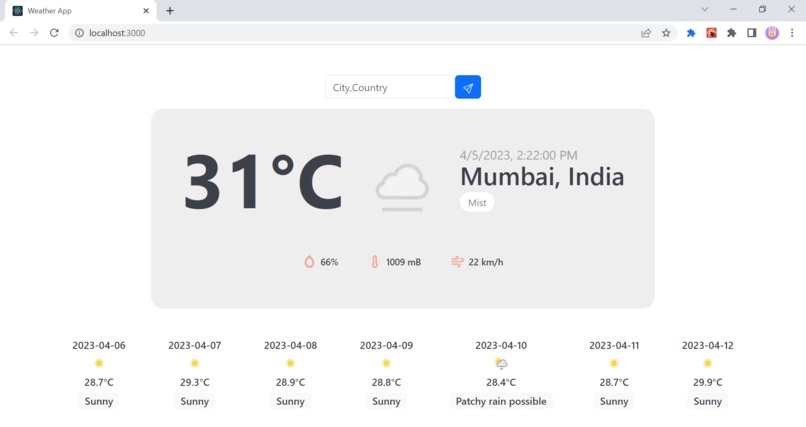
Task: Click the 31°C temperature reading
Action: coord(263,182)
